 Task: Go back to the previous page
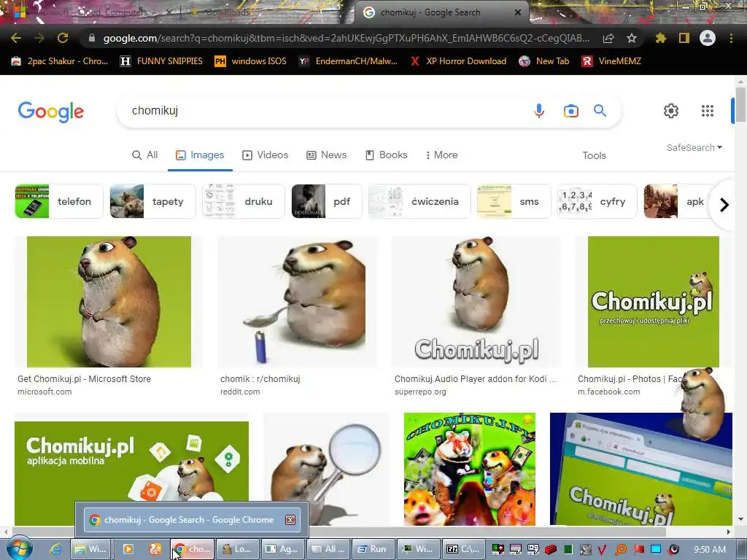coord(16,38)
